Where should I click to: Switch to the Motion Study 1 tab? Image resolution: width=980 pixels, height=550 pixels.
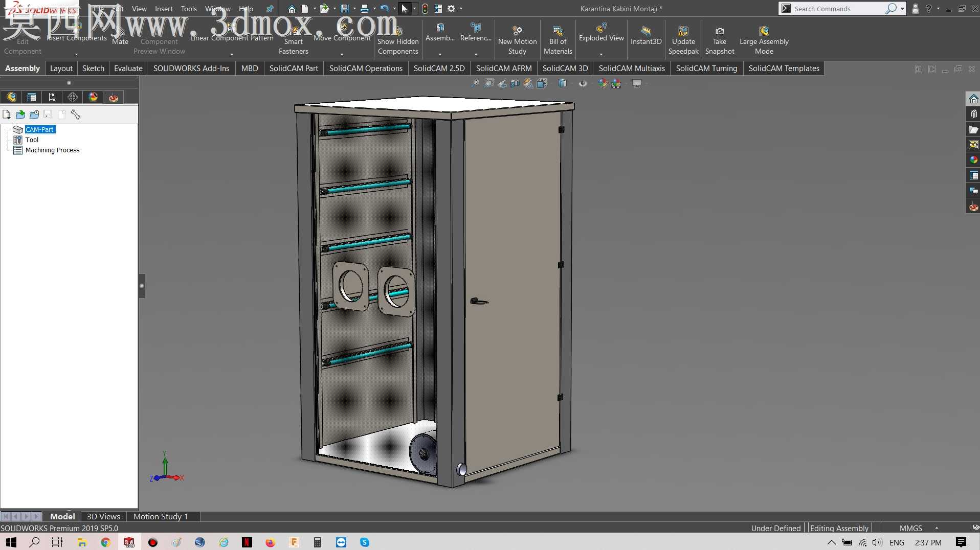pyautogui.click(x=161, y=516)
